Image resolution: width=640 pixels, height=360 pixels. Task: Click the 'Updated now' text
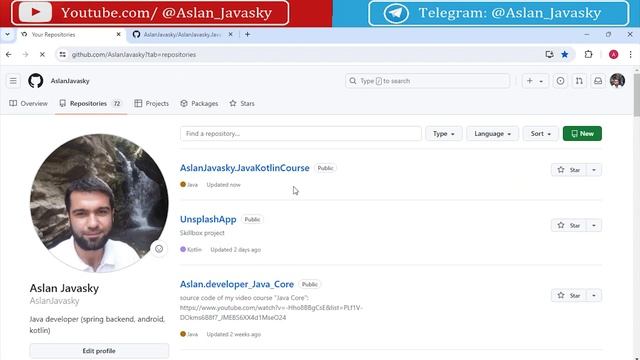tap(223, 184)
